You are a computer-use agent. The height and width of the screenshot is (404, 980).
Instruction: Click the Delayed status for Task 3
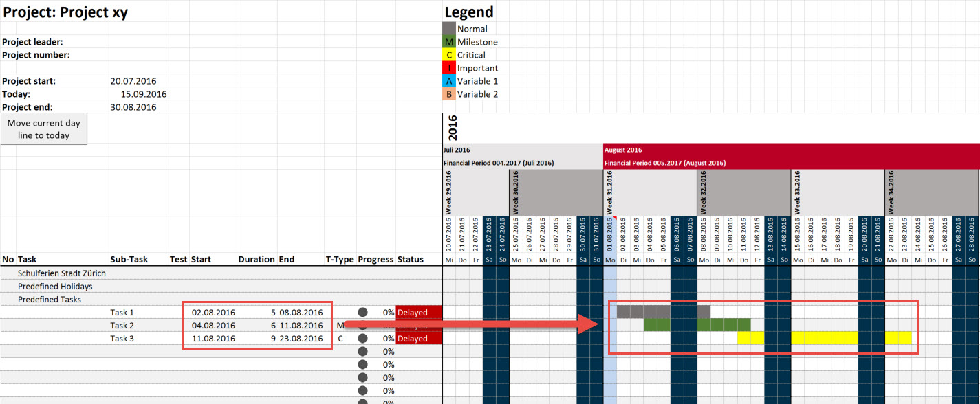pyautogui.click(x=419, y=338)
